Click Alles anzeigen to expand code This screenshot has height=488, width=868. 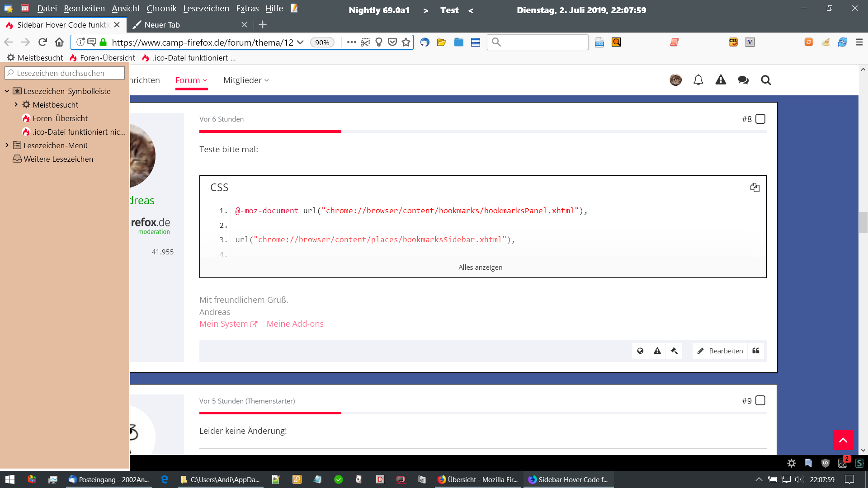coord(480,267)
